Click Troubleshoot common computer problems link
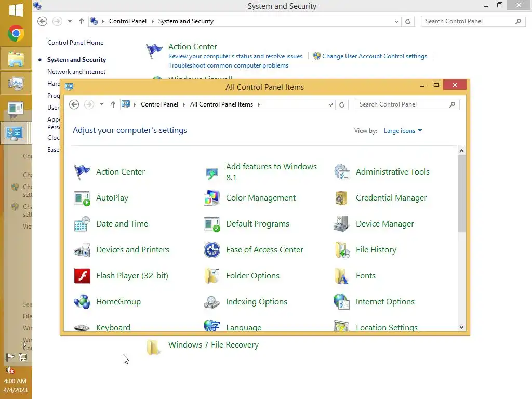The image size is (532, 399). coord(229,65)
